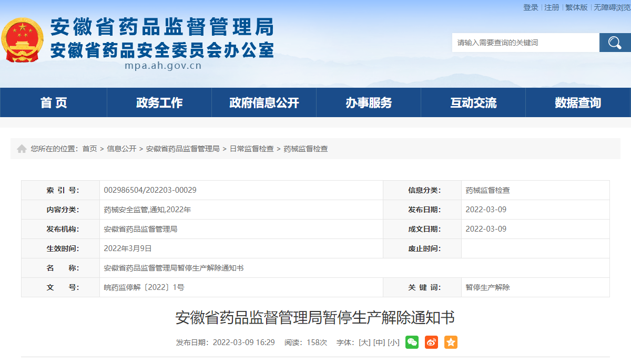
Task: Click the 注册 link
Action: click(x=552, y=7)
